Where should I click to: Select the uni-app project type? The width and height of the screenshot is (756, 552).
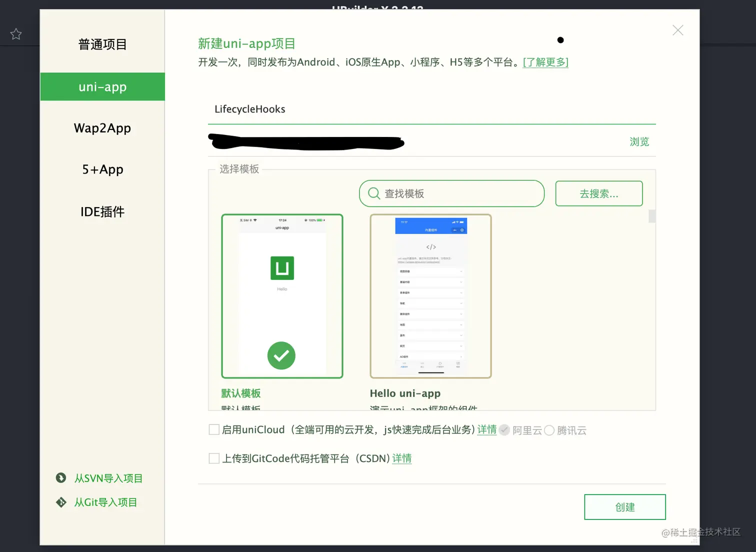102,86
